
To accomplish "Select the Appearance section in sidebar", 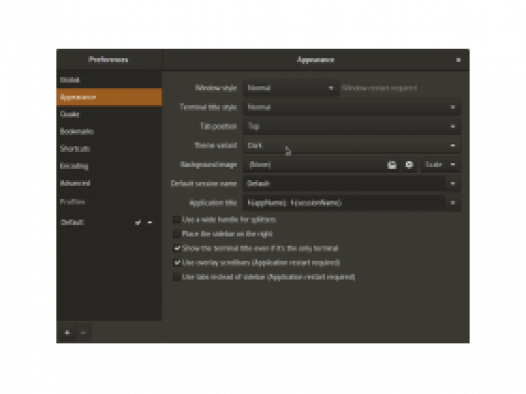I will tap(109, 97).
